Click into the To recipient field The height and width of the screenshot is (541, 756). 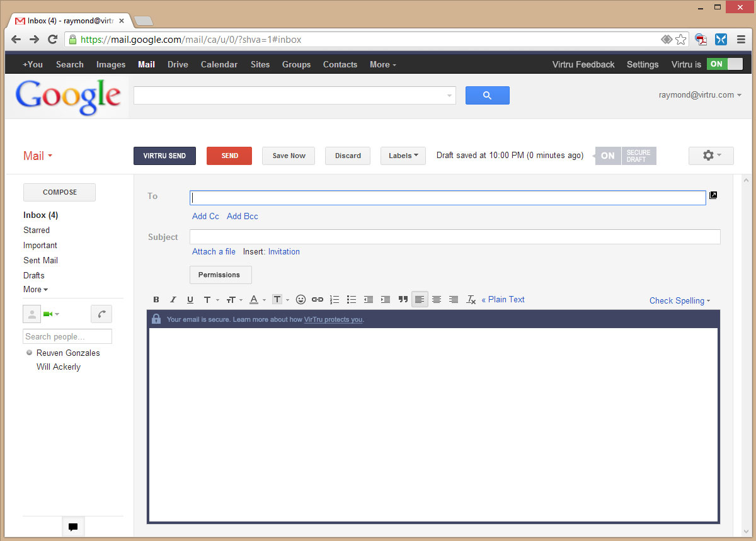tap(448, 198)
